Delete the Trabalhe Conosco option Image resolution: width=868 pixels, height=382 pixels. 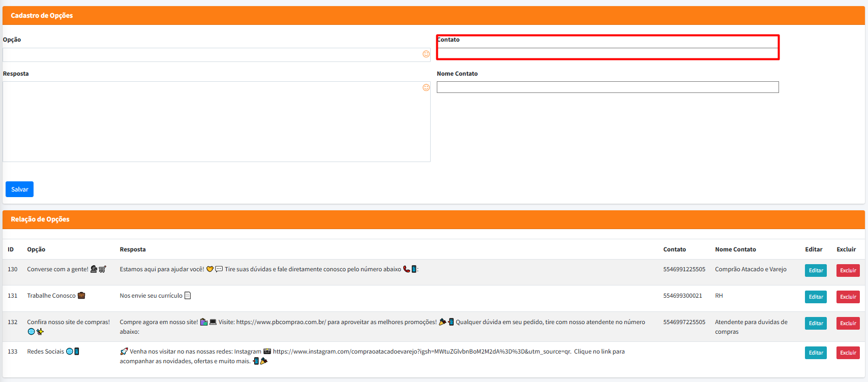(848, 297)
